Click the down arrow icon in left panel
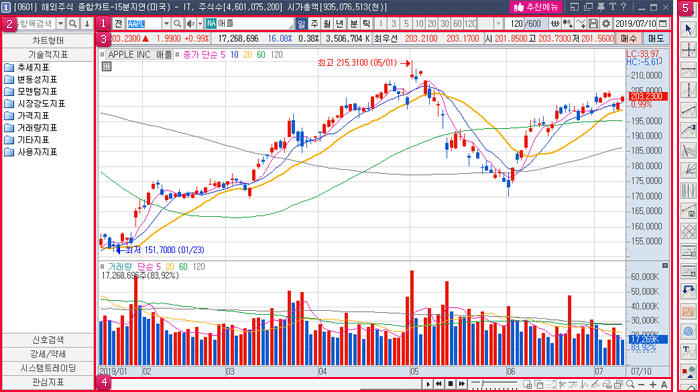700x392 pixels. tap(87, 23)
